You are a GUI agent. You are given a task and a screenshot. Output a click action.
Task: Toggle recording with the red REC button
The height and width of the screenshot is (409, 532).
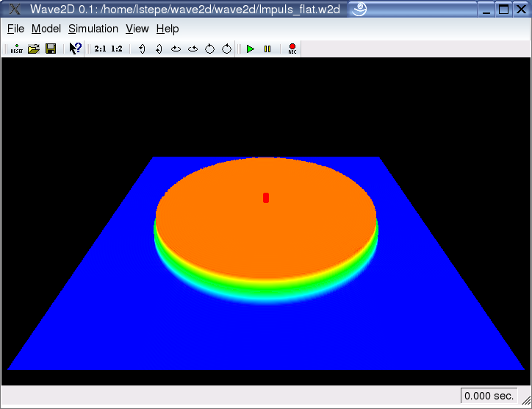[292, 49]
